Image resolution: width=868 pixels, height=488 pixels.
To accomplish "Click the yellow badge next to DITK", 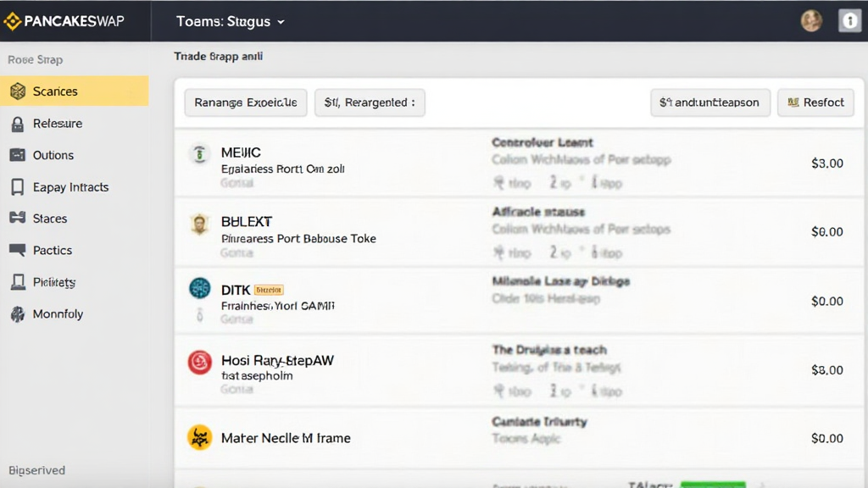I will pyautogui.click(x=269, y=290).
